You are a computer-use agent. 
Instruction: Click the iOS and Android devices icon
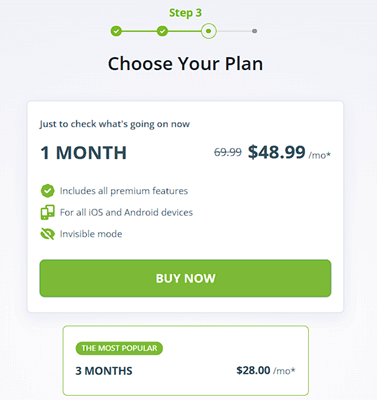point(47,212)
